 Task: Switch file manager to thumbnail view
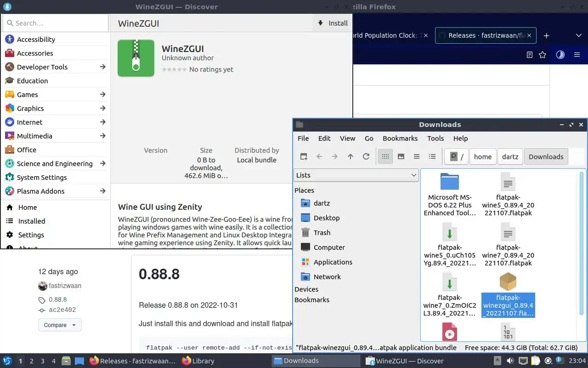401,156
